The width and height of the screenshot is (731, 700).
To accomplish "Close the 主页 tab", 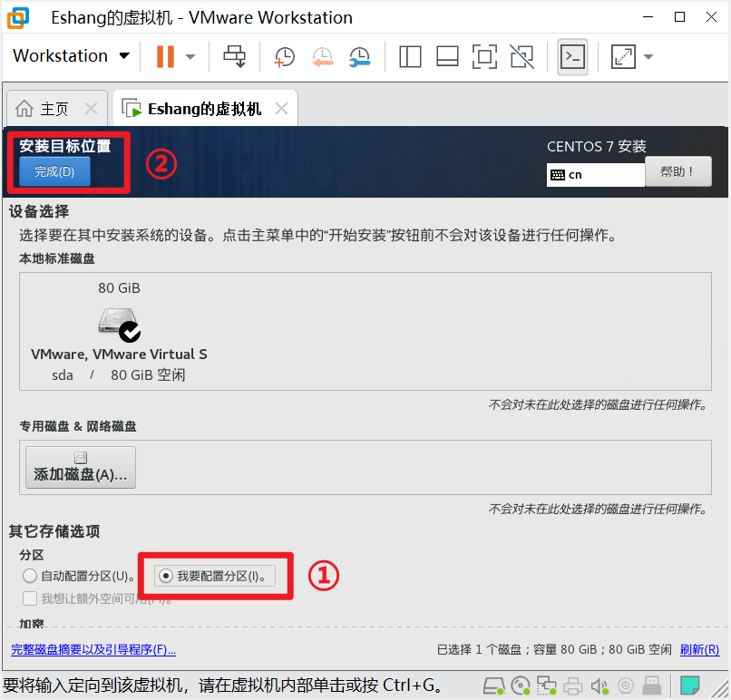I will (x=92, y=109).
